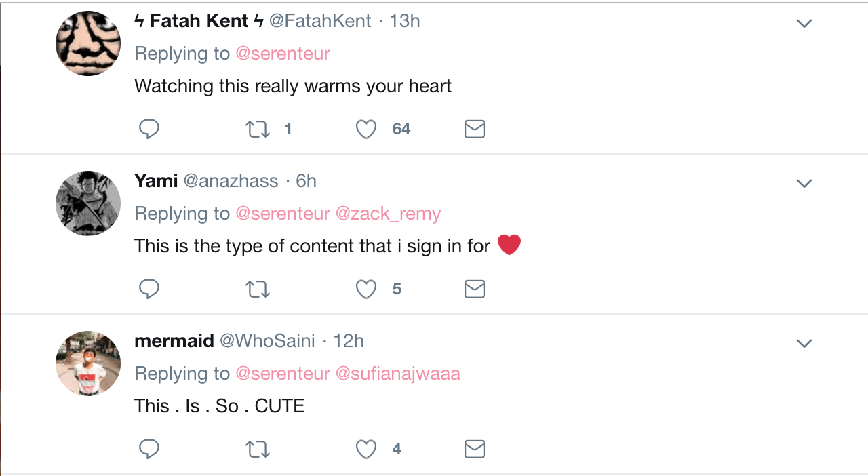The image size is (868, 476).
Task: Open Fatah Kent's profile picture
Action: 88,43
